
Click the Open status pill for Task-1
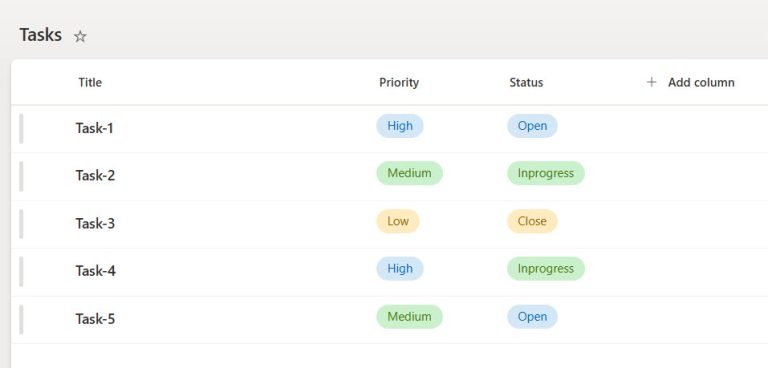click(532, 126)
